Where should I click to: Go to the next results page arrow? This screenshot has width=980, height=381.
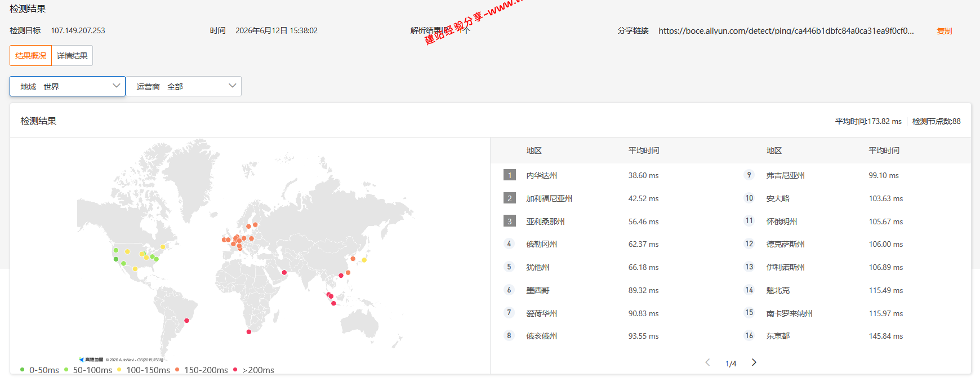tap(754, 362)
